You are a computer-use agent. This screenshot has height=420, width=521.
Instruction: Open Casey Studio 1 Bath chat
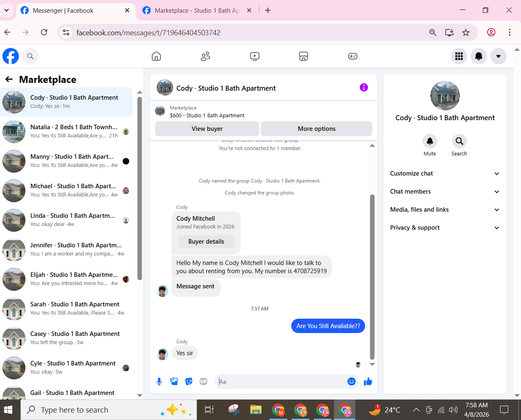pos(66,338)
